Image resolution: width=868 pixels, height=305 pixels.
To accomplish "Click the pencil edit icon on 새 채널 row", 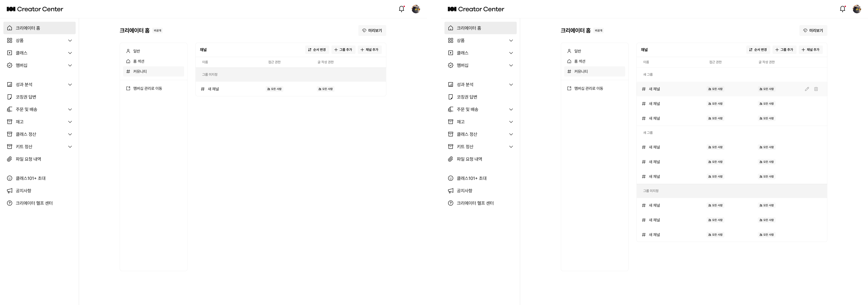I will point(807,89).
